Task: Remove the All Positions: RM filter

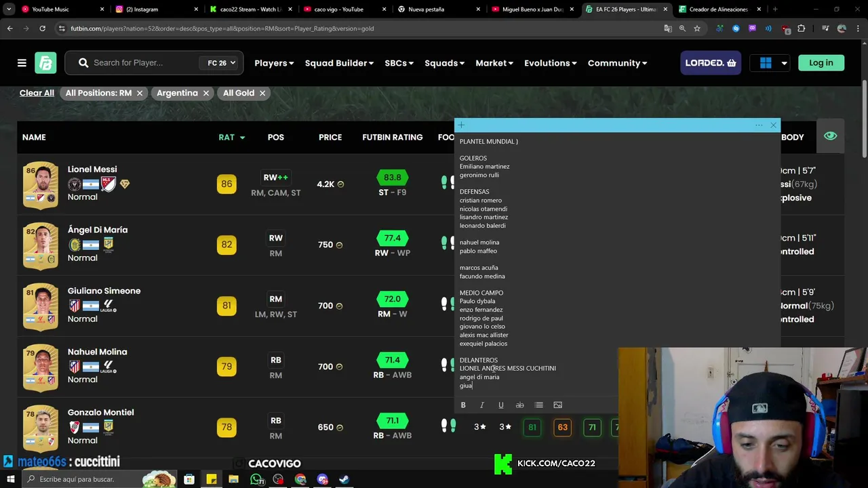Action: tap(140, 93)
